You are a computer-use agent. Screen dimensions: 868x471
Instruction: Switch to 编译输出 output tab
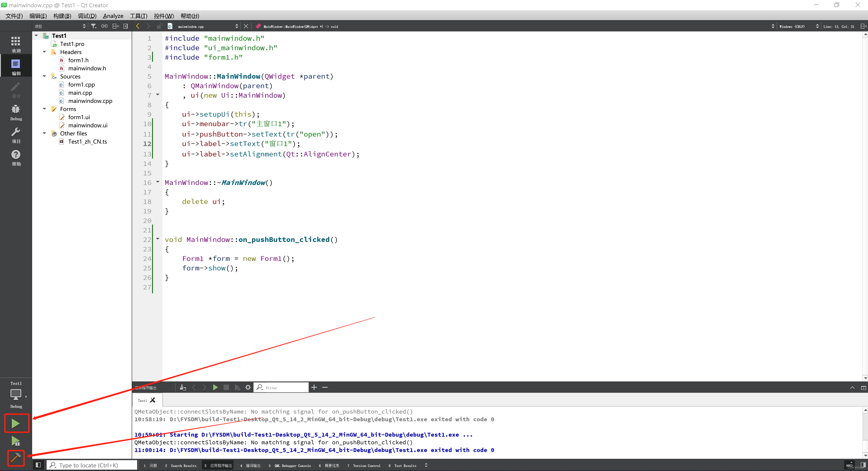[x=250, y=466]
